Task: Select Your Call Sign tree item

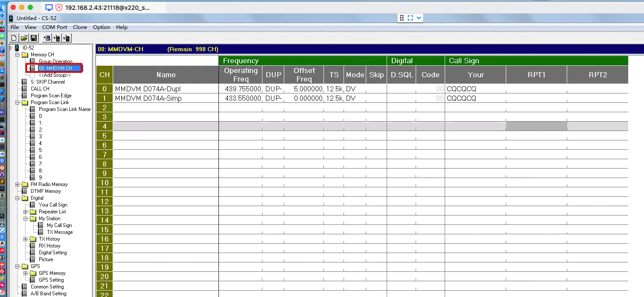Action: (53, 205)
